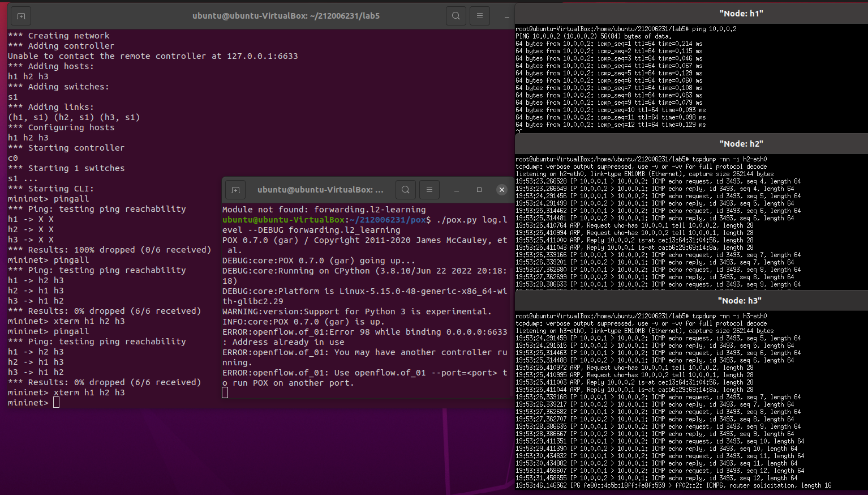This screenshot has width=868, height=495.
Task: Click the "*** Starting CLI:" line
Action: 51,189
